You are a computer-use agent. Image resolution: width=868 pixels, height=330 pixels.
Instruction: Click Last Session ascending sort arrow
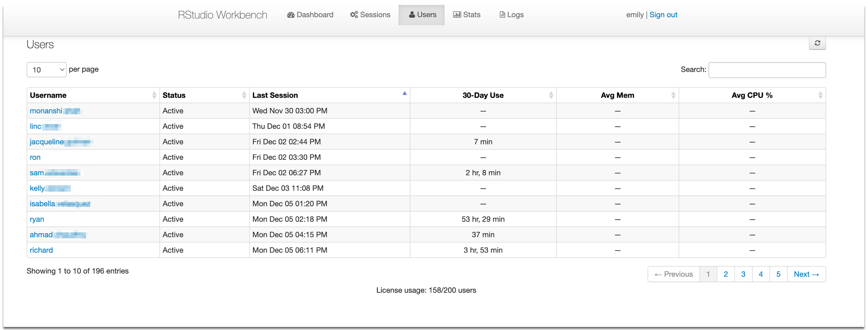point(404,93)
